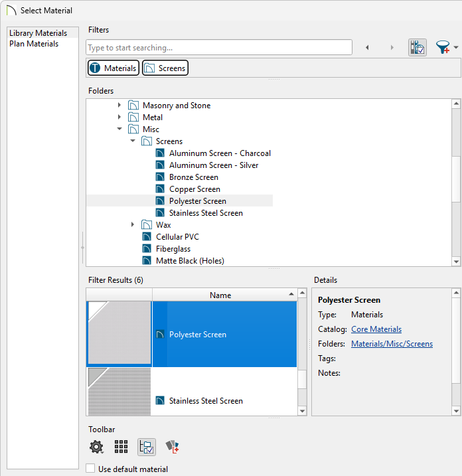Click the add filter funnel icon

coord(443,47)
